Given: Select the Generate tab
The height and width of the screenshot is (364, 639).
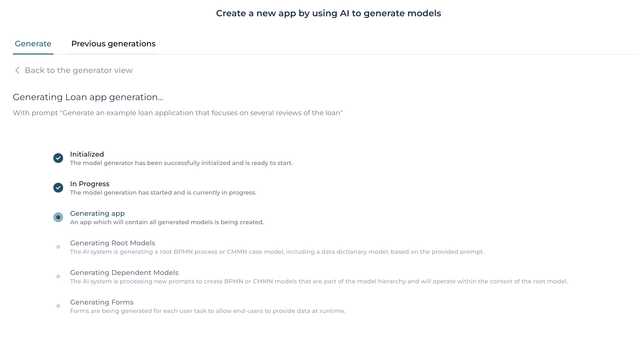Looking at the screenshot, I should point(33,43).
